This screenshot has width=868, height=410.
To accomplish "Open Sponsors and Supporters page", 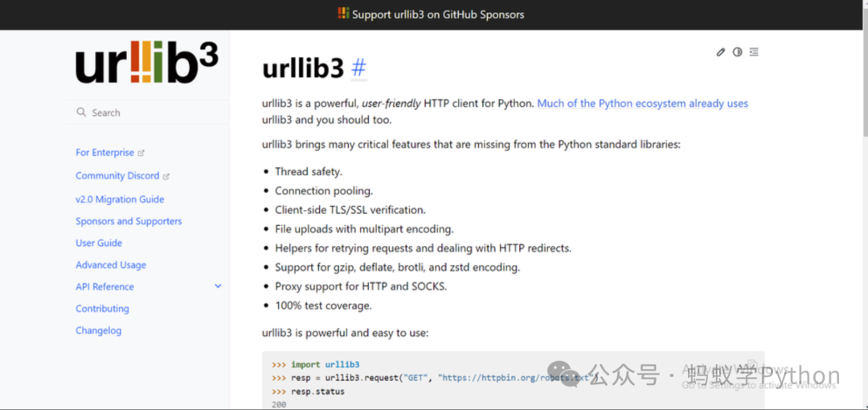I will click(x=129, y=221).
